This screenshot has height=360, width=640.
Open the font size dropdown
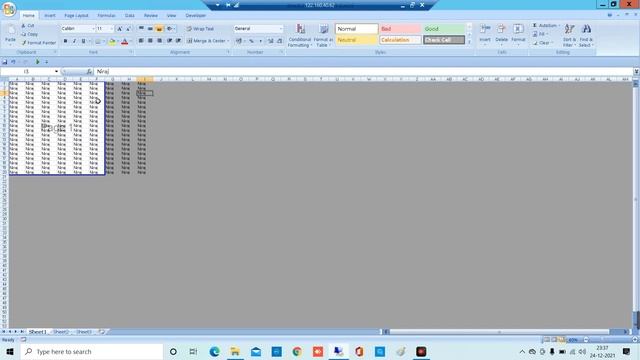[x=111, y=29]
